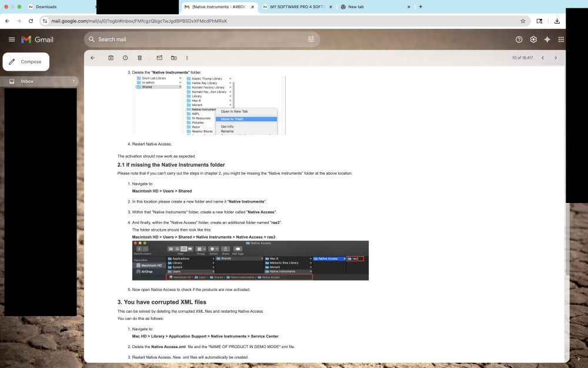Image resolution: width=588 pixels, height=368 pixels.
Task: Click the Gmail logo
Action: (37, 39)
